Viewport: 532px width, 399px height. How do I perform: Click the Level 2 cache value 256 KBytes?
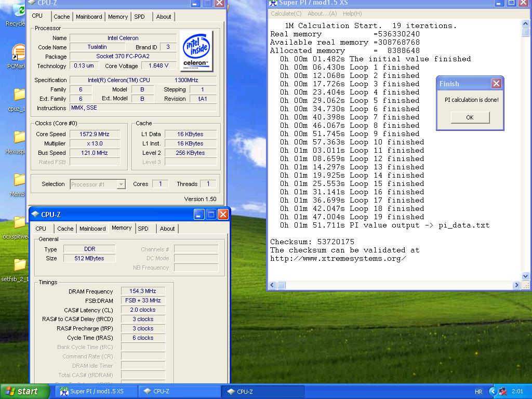(190, 153)
